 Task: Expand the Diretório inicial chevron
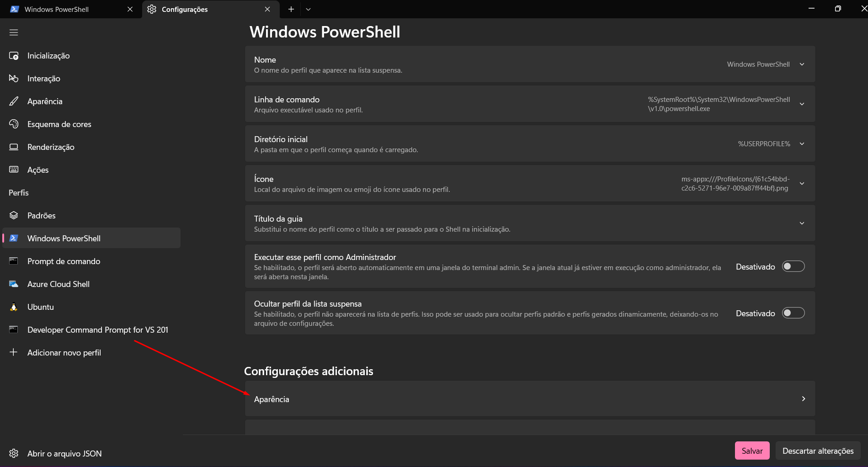pos(802,144)
